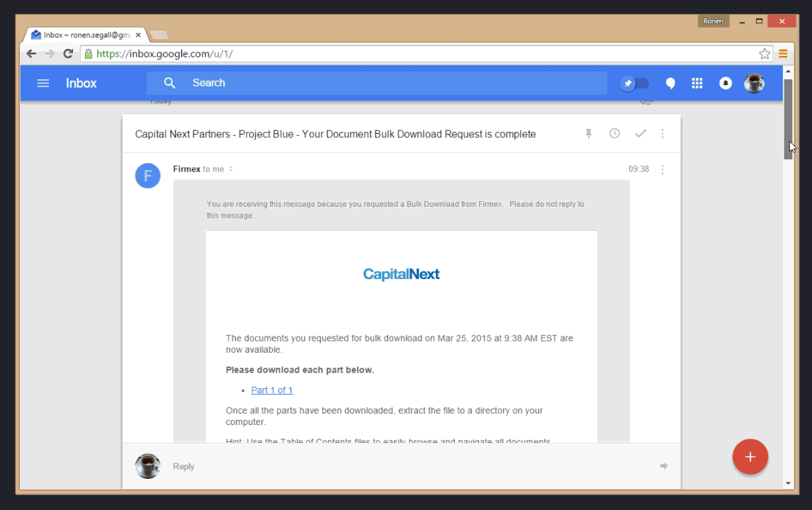Compose new mail with red plus button
Image resolution: width=812 pixels, height=510 pixels.
click(750, 457)
